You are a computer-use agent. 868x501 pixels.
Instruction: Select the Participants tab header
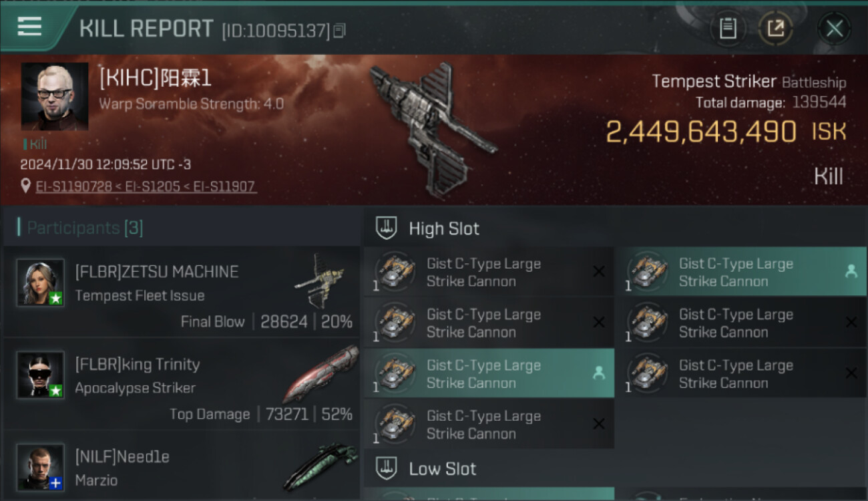click(x=85, y=228)
